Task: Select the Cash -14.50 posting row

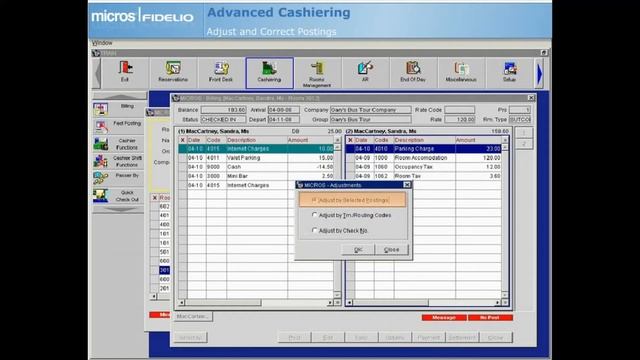Action: coord(256,167)
